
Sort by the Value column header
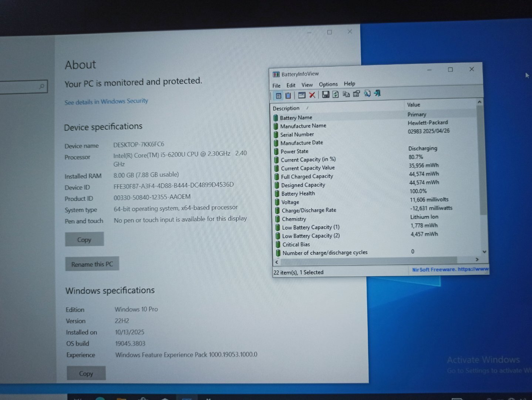tap(440, 104)
